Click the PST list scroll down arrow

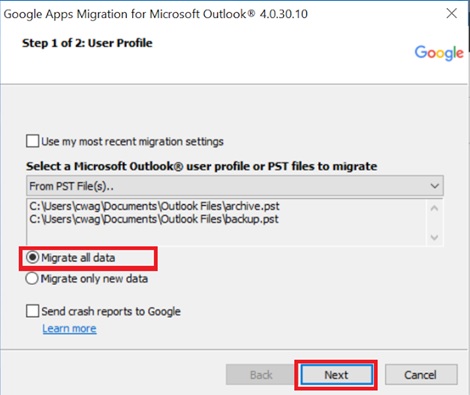point(434,237)
